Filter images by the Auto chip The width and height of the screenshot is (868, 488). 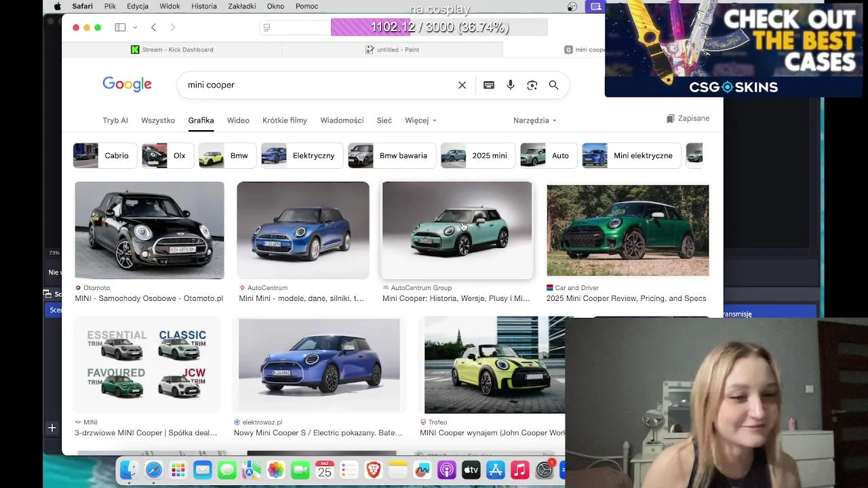click(548, 155)
